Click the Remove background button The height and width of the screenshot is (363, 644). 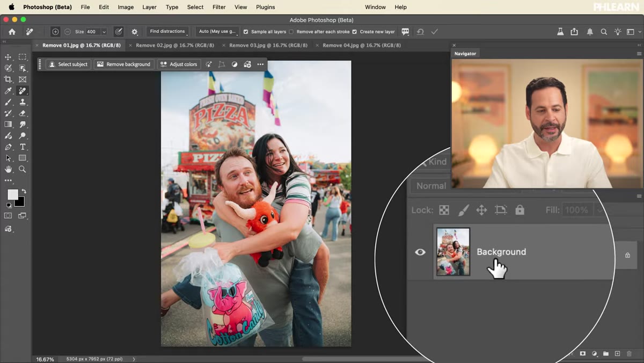[x=124, y=64]
